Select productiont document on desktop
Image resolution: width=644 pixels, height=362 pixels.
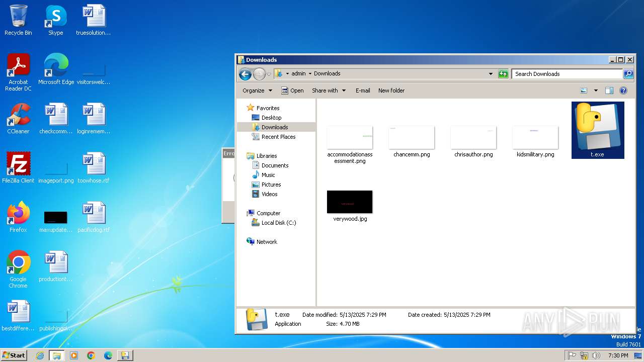tap(56, 266)
